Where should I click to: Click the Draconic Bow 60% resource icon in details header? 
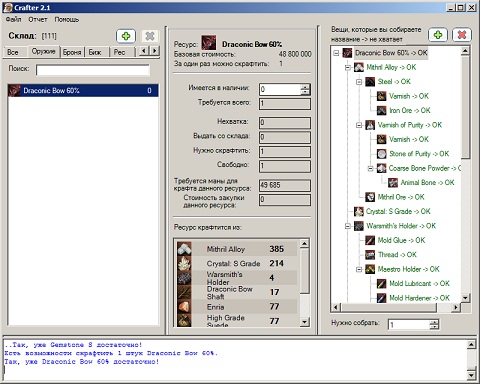[209, 43]
